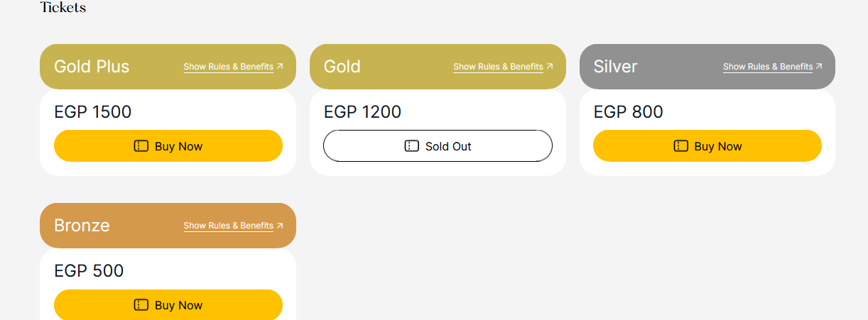Select the Gold Plus ticket title
This screenshot has width=868, height=320.
[x=92, y=67]
